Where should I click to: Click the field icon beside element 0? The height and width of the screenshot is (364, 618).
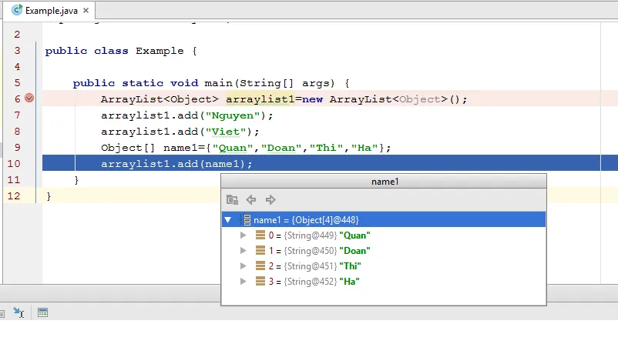click(x=260, y=235)
